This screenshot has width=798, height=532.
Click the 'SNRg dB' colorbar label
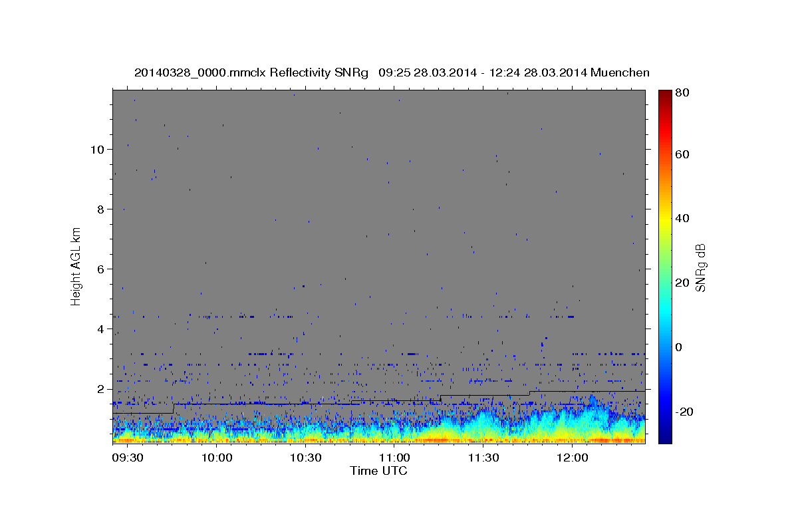pyautogui.click(x=701, y=267)
